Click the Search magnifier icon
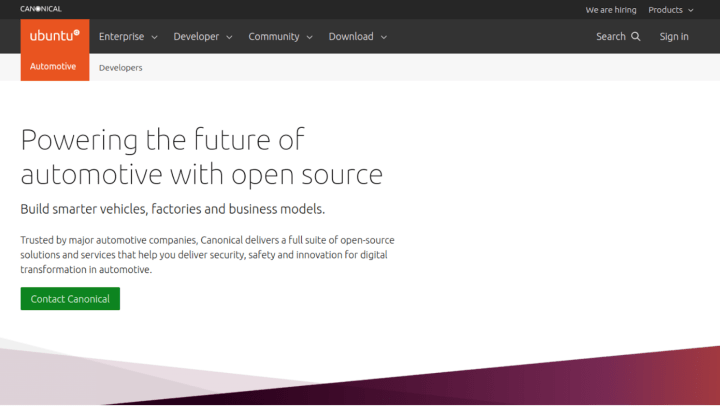720x414 pixels. [636, 36]
